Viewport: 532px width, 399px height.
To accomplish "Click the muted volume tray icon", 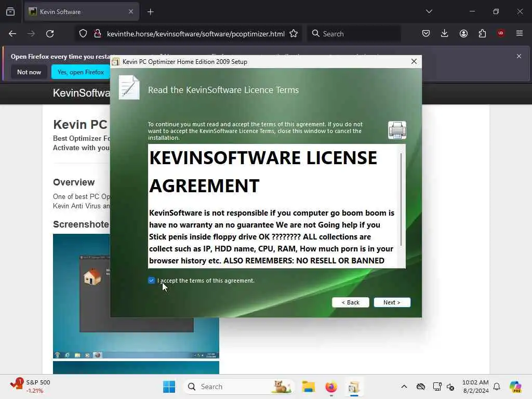I will [450, 387].
